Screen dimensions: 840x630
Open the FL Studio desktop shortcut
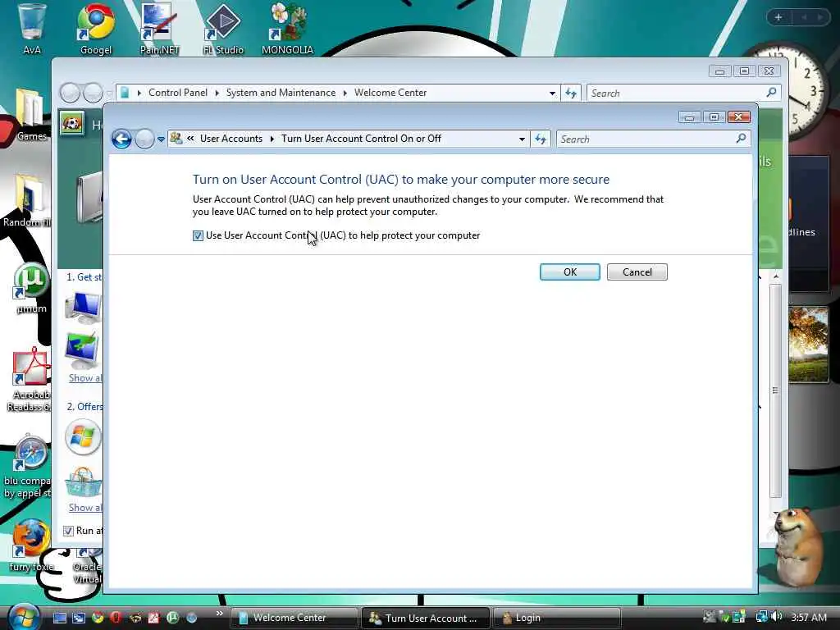click(223, 30)
